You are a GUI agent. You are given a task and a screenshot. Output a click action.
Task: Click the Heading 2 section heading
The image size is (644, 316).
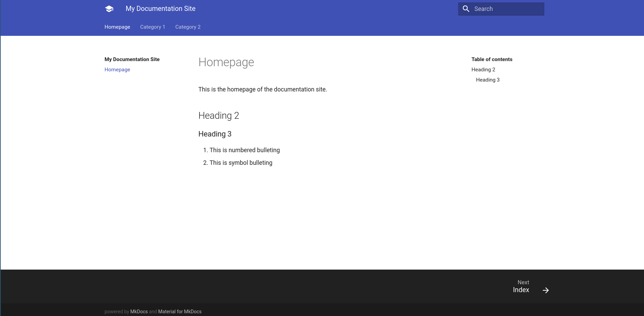219,116
